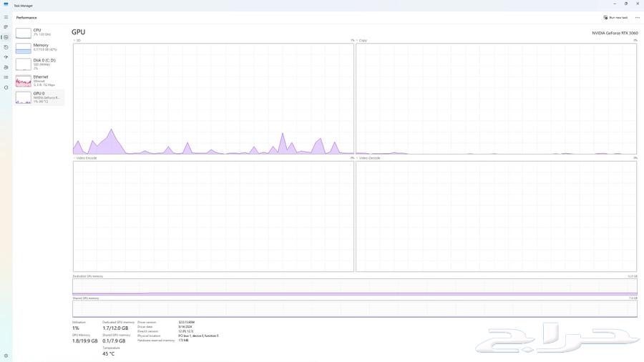Select Disk 0 (C: D:) resource
This screenshot has height=362, width=644.
(39, 64)
